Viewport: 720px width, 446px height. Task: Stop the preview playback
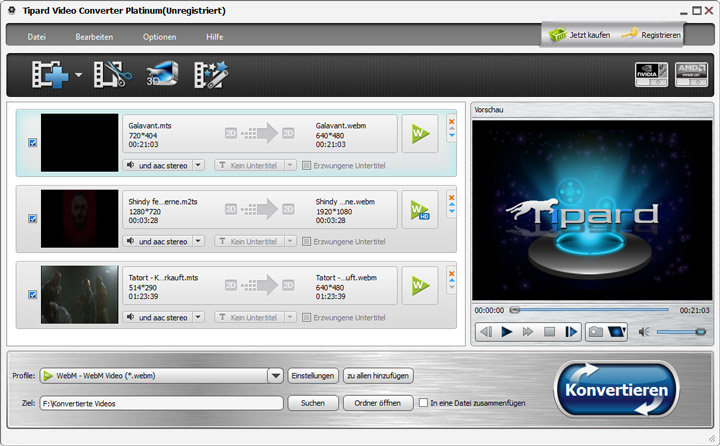click(549, 332)
